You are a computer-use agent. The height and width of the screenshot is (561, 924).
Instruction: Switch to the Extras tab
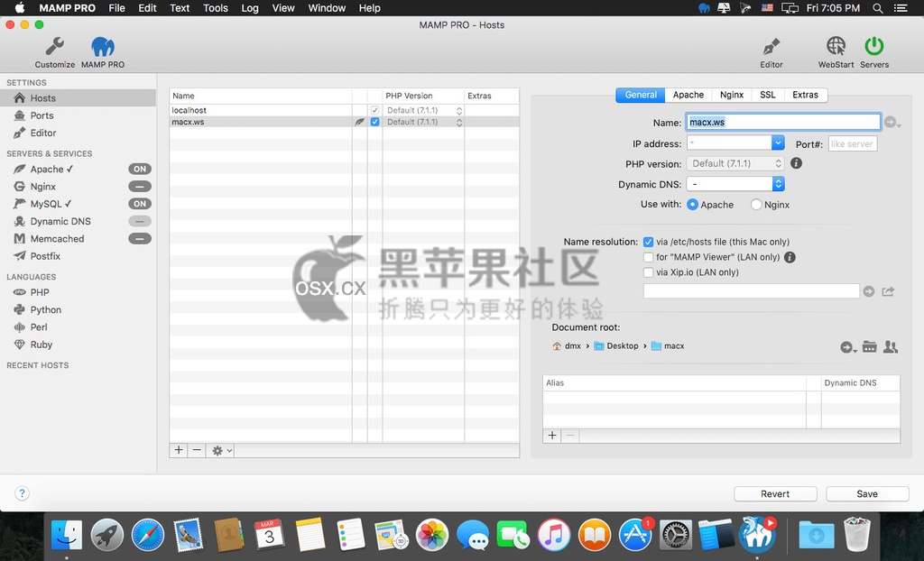805,95
